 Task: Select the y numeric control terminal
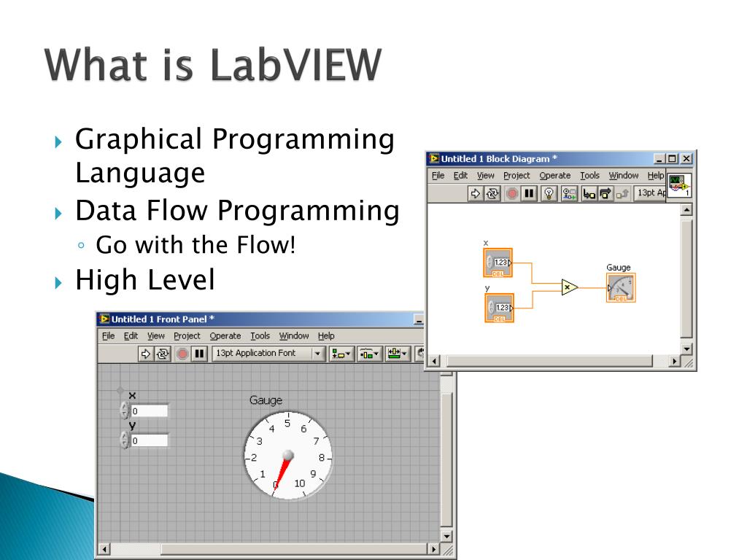(x=499, y=308)
